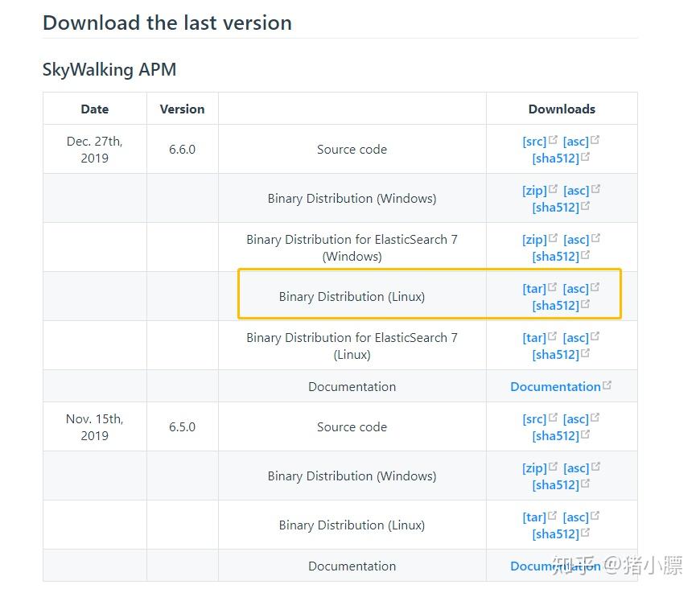Click [sha512] link for 6.5.0 Windows binary
Image resolution: width=700 pixels, height=593 pixels.
[x=556, y=484]
